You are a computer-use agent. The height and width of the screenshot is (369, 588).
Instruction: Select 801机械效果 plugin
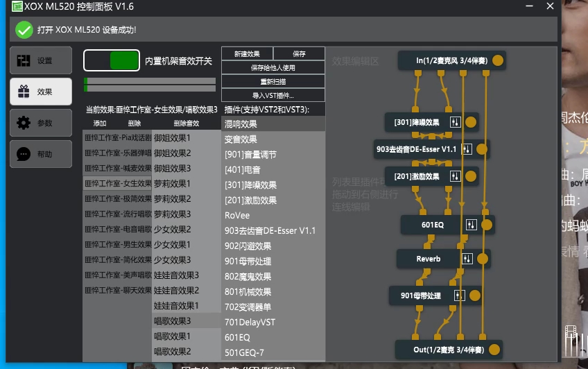[x=273, y=292]
